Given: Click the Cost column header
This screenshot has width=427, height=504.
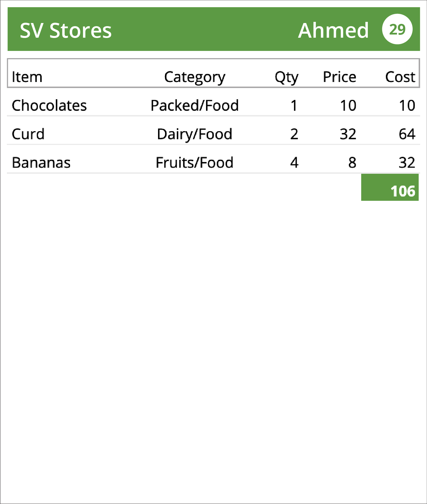Looking at the screenshot, I should 400,77.
